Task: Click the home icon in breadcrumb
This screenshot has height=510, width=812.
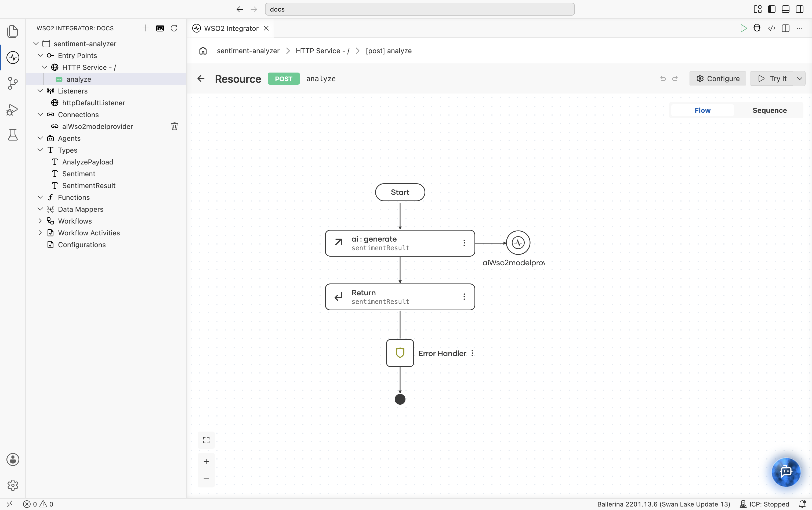Action: 203,51
